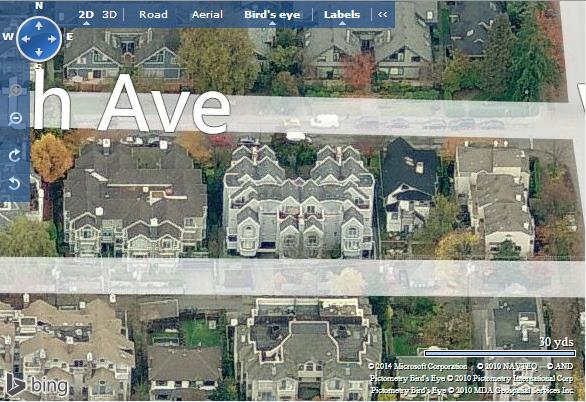The image size is (586, 402).
Task: Switch to 3D map mode
Action: 110,15
